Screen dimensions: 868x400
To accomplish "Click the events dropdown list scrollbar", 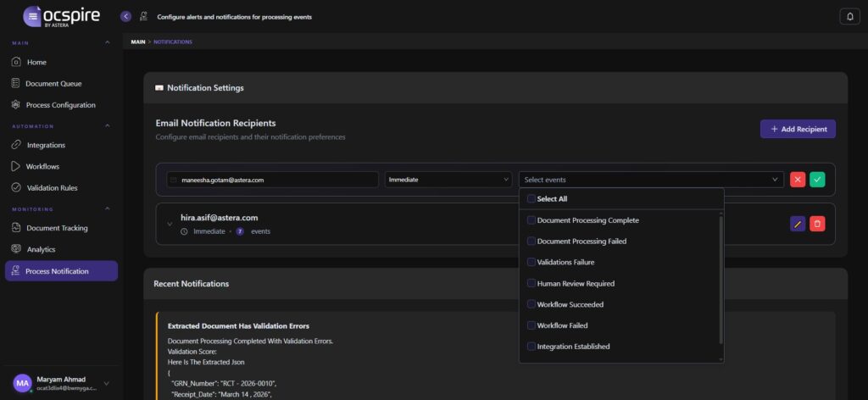I will (721, 280).
